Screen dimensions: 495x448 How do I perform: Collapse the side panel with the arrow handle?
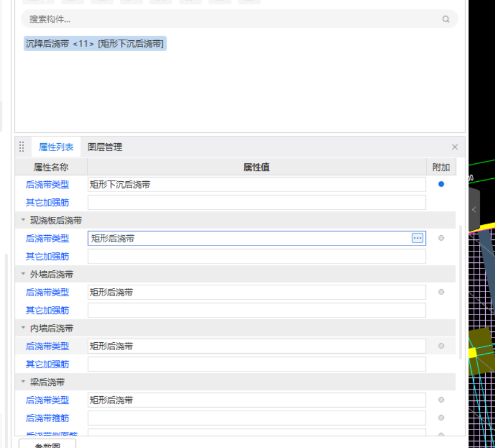point(474,210)
